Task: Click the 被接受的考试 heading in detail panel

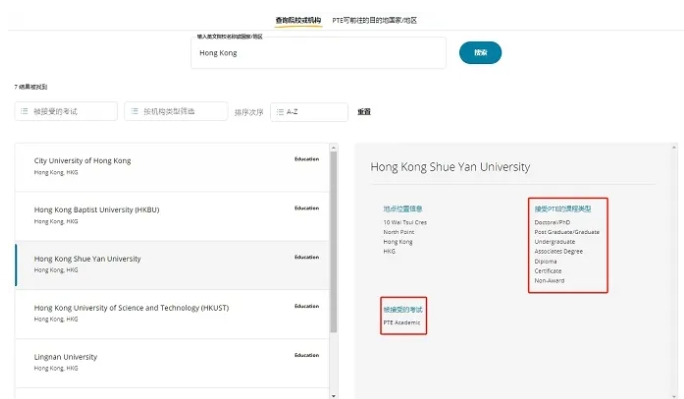Action: (403, 310)
